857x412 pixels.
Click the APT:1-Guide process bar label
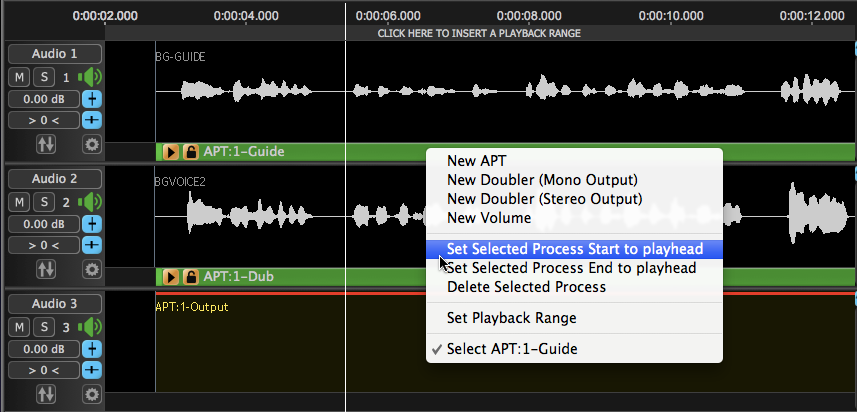click(244, 151)
